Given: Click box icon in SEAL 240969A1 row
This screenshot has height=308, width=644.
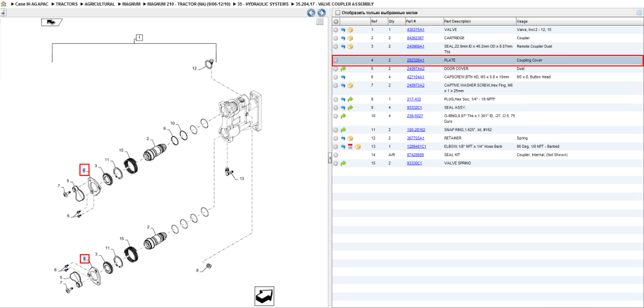Looking at the screenshot, I should pyautogui.click(x=350, y=46).
